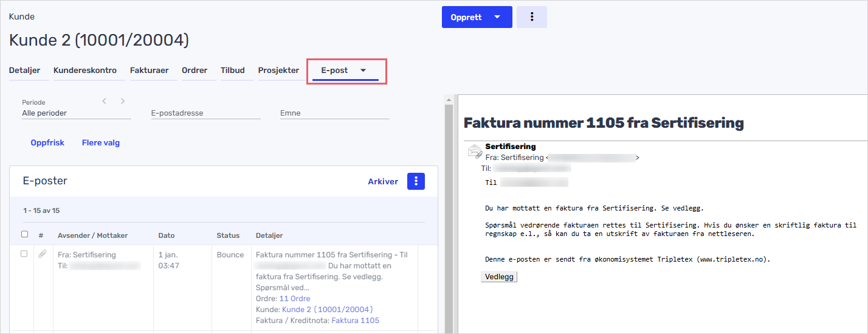Switch to the Detaljer tab
The width and height of the screenshot is (868, 334).
click(x=24, y=70)
